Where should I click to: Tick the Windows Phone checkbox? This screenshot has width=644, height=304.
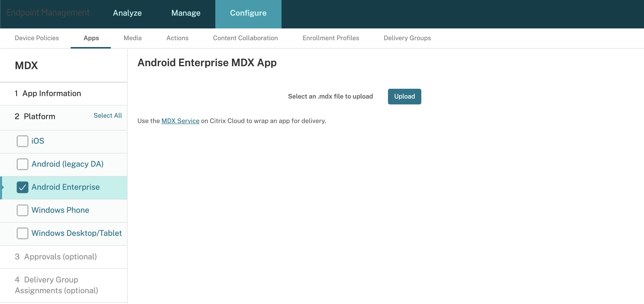click(22, 210)
